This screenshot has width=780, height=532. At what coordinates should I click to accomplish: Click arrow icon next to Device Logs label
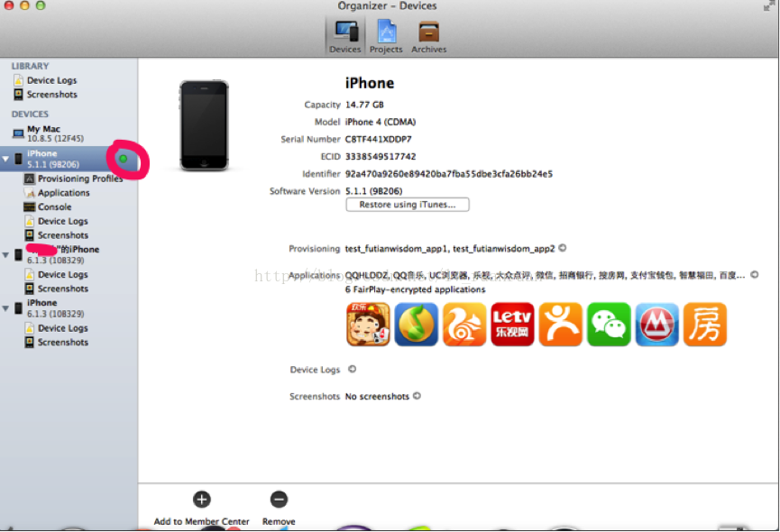point(353,369)
